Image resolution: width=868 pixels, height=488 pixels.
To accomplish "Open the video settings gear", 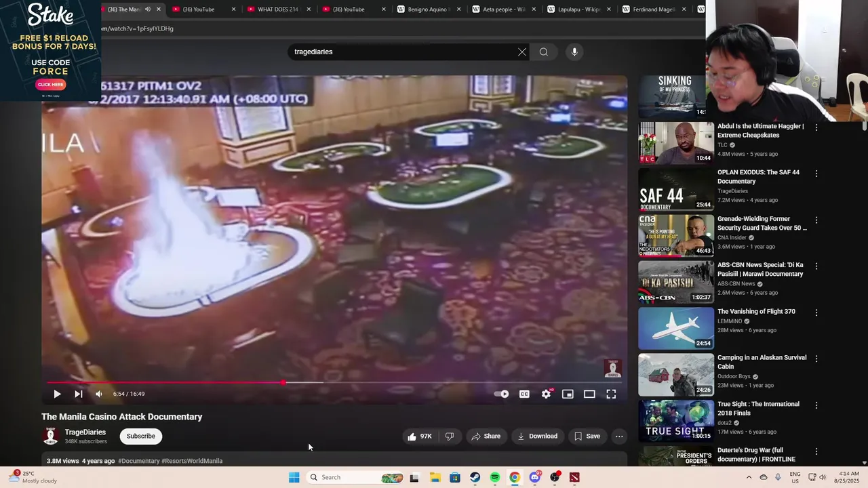I will tap(546, 394).
